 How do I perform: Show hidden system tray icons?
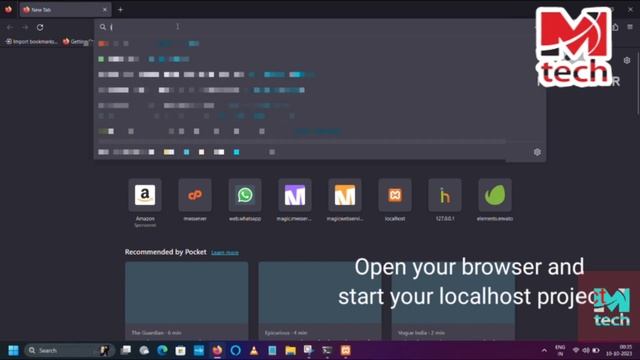point(544,350)
